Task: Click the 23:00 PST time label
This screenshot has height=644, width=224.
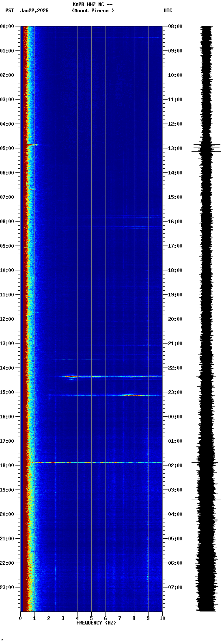Action: pyautogui.click(x=7, y=587)
